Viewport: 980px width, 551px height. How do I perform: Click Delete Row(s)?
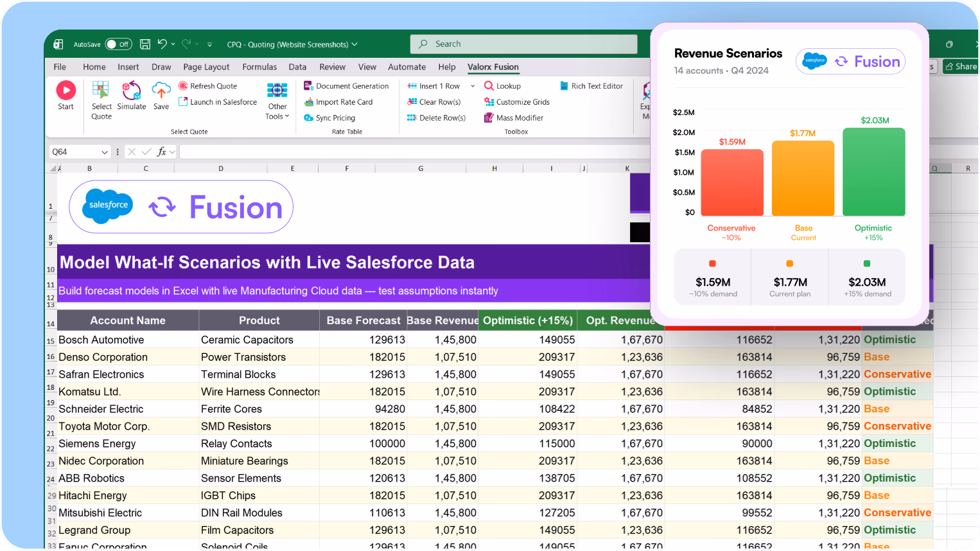pyautogui.click(x=436, y=118)
